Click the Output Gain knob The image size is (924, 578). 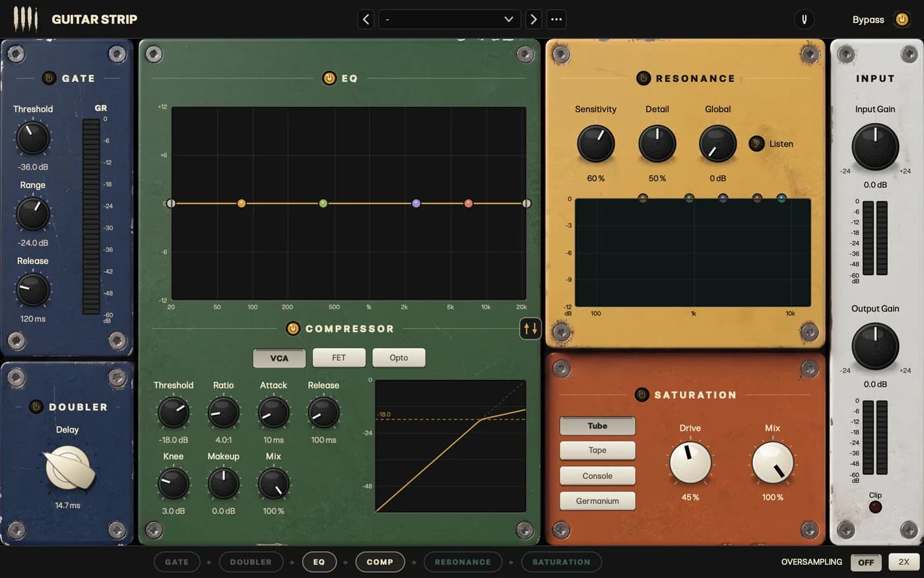(875, 346)
